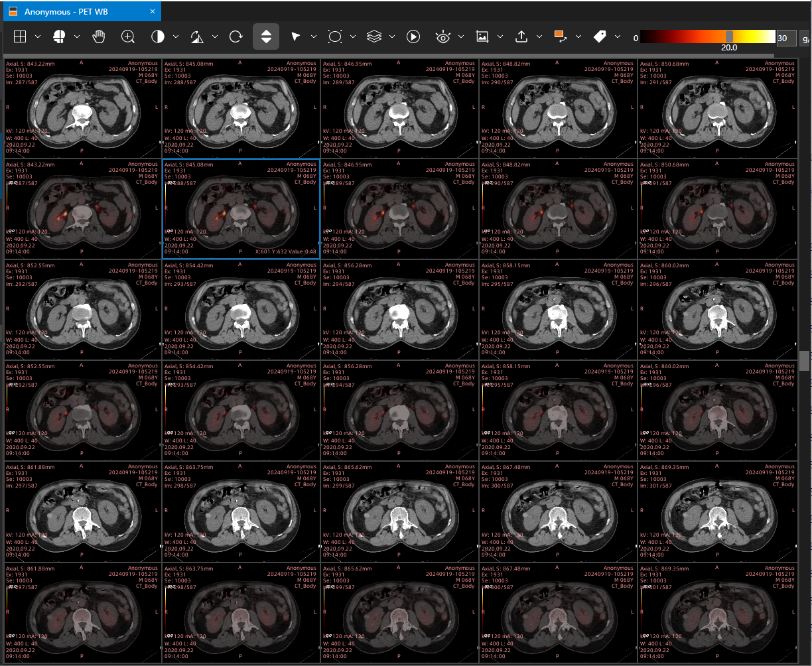This screenshot has height=666, width=812.
Task: Adjust the PET color scale slider handle
Action: [x=730, y=36]
